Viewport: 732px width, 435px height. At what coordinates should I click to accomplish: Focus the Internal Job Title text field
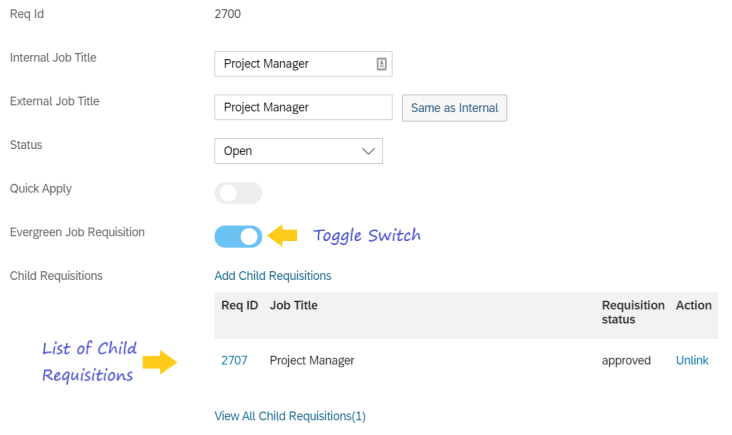click(x=295, y=64)
